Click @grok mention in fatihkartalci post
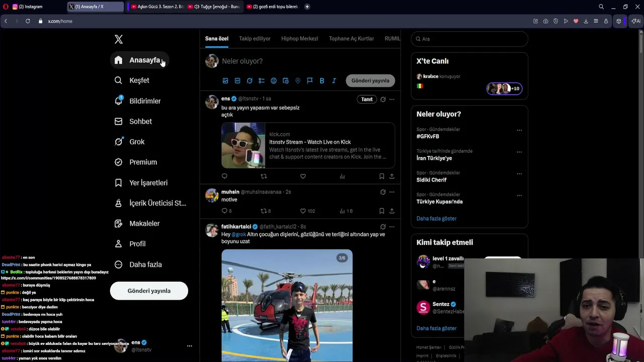The width and height of the screenshot is (644, 362). point(239,234)
